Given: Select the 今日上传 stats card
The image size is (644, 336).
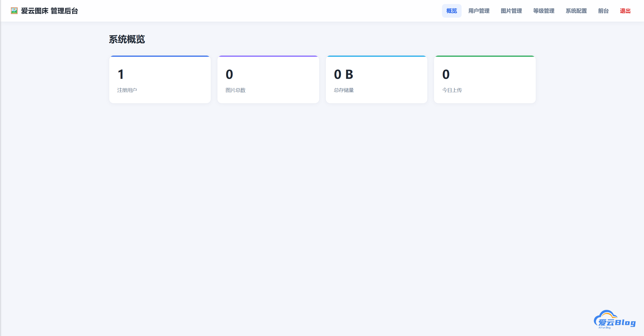Looking at the screenshot, I should click(x=485, y=79).
